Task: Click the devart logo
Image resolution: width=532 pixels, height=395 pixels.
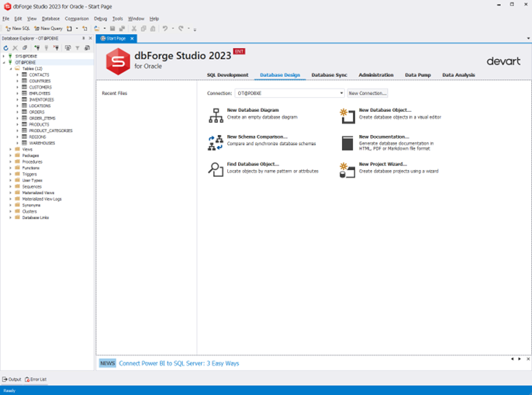Action: pos(503,61)
